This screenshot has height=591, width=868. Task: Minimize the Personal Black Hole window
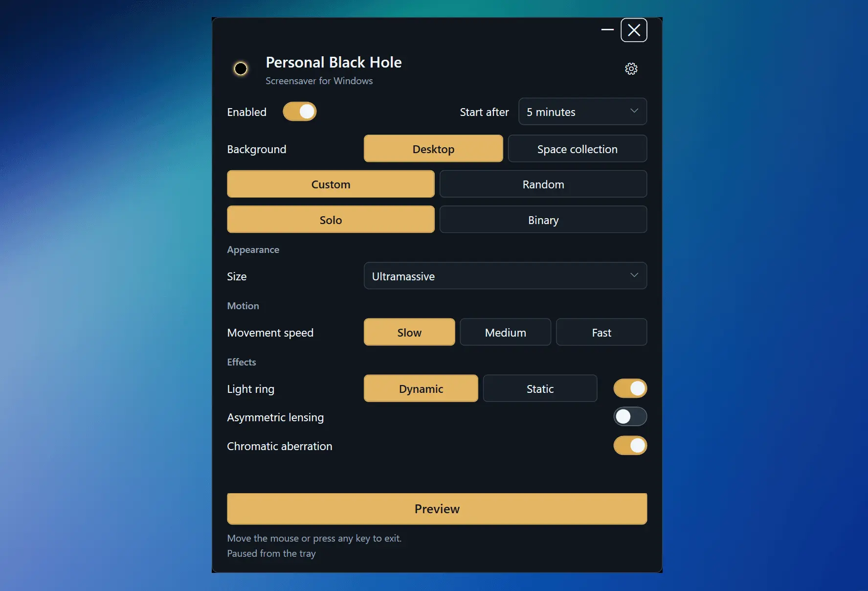click(607, 30)
